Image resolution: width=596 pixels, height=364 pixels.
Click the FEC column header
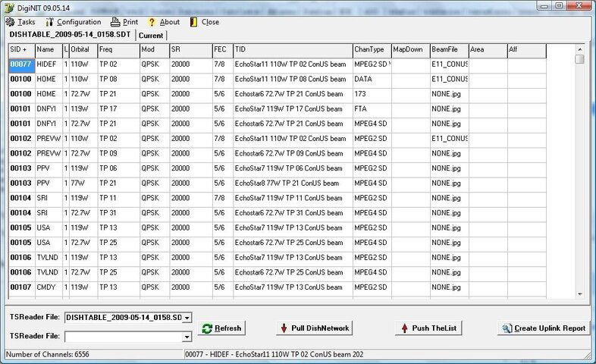click(x=223, y=50)
